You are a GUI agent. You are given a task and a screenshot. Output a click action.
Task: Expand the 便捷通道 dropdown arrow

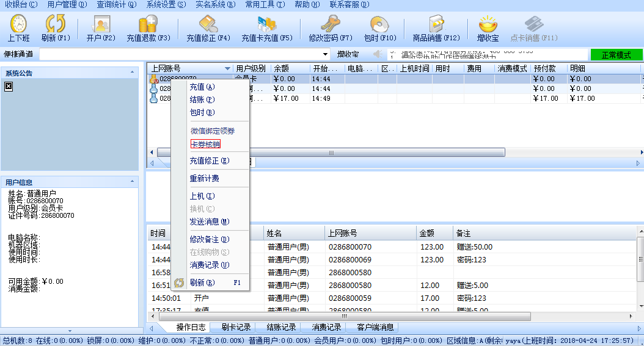click(x=325, y=54)
